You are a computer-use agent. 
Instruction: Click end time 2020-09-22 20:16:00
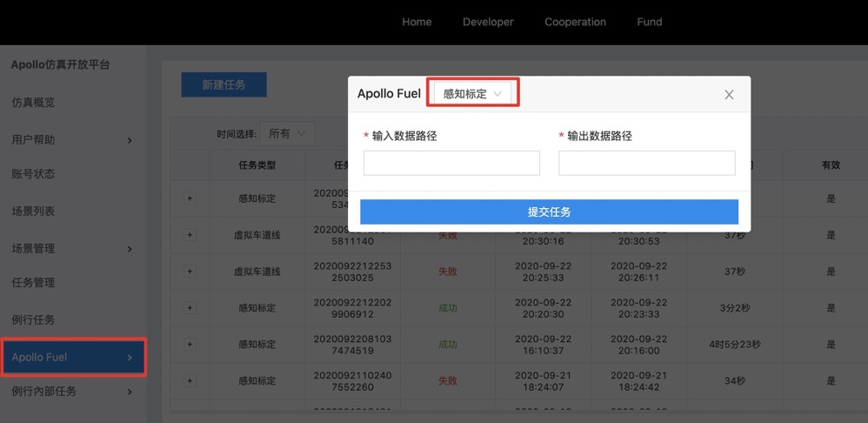638,345
